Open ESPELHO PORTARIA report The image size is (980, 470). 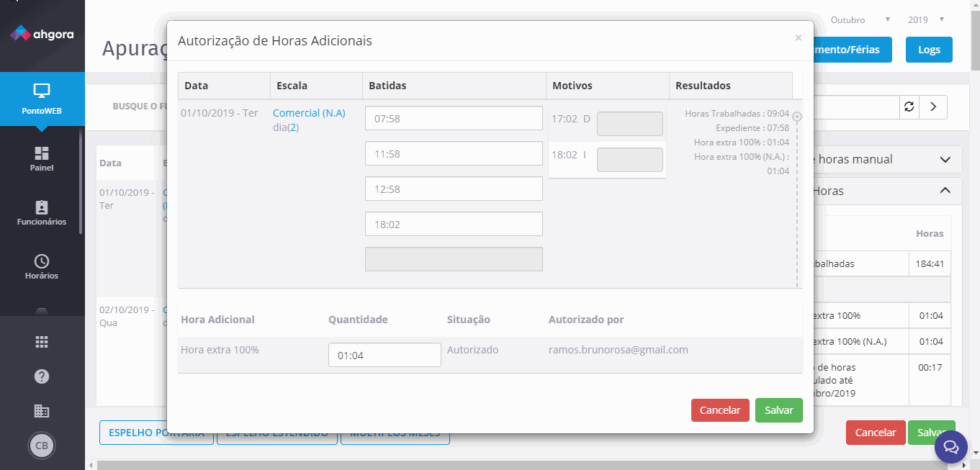(x=156, y=433)
